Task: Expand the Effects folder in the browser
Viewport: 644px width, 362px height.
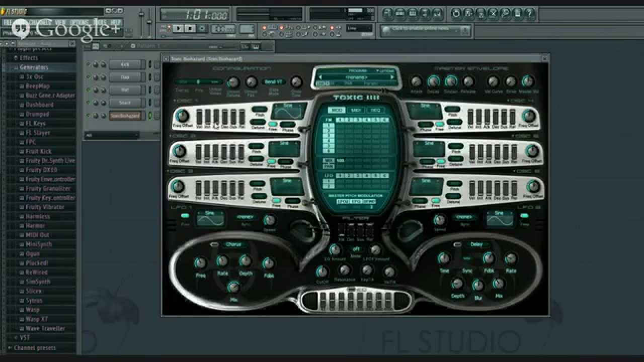Action: click(x=29, y=58)
